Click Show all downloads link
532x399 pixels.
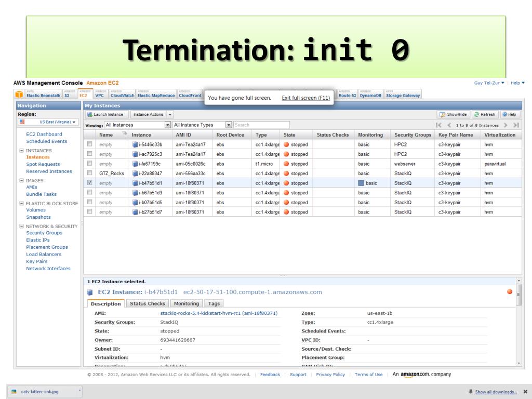(496, 392)
